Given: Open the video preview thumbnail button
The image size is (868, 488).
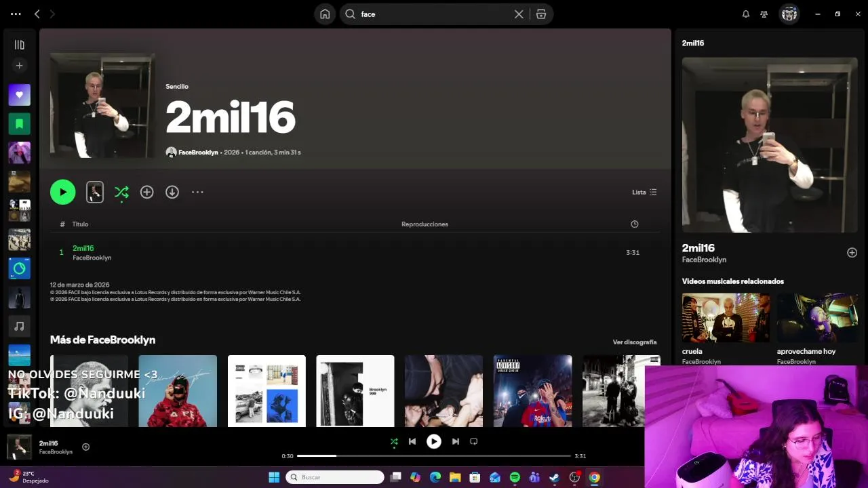Looking at the screenshot, I should [95, 192].
